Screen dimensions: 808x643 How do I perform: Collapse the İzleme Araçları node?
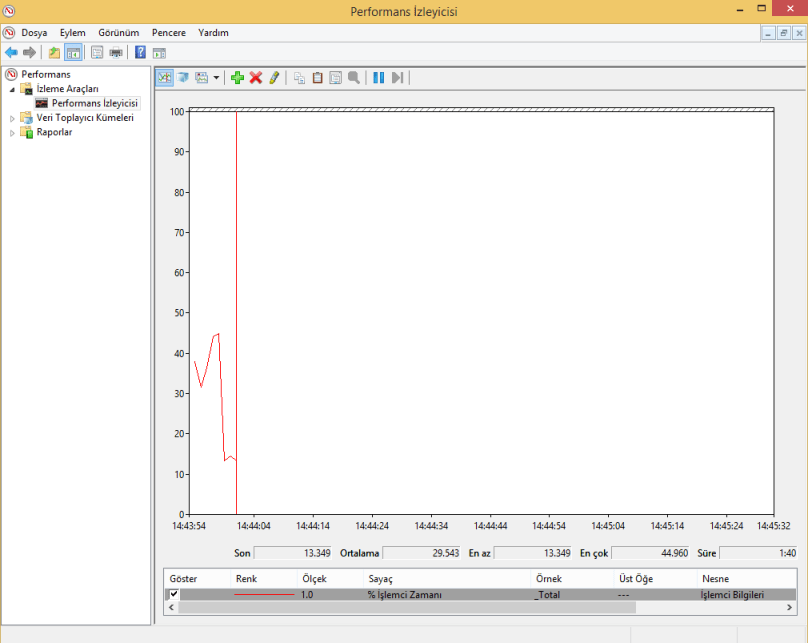click(x=13, y=89)
